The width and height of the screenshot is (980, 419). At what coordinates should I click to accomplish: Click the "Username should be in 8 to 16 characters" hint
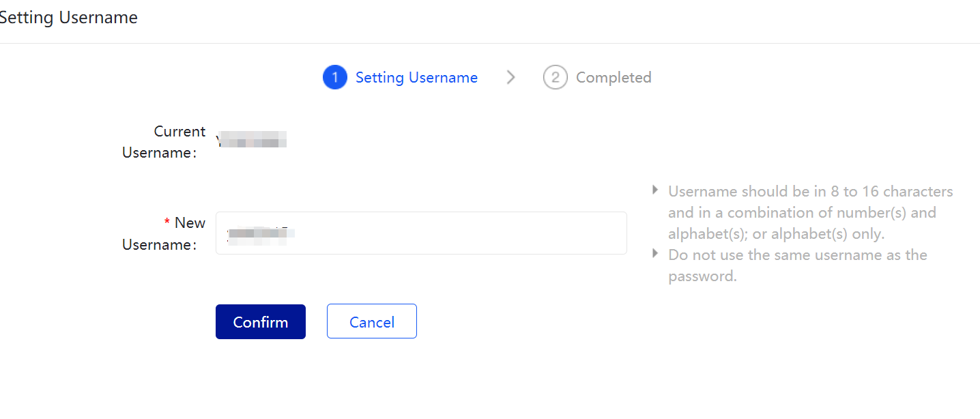click(x=810, y=191)
